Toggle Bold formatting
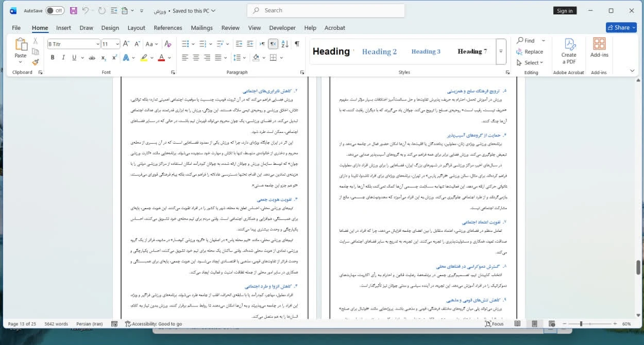The width and height of the screenshot is (644, 345). pos(52,58)
